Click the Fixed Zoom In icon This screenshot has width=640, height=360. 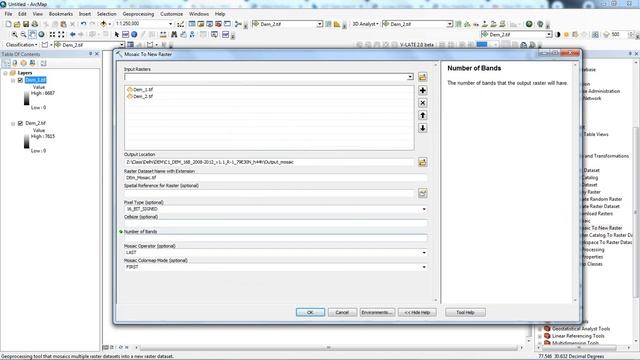52,35
